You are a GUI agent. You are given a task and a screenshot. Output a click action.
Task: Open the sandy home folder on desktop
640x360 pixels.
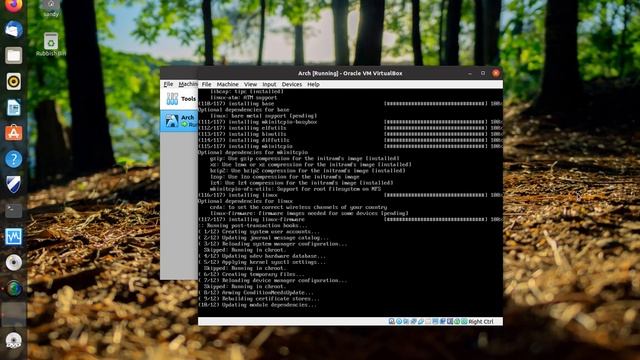[51, 8]
